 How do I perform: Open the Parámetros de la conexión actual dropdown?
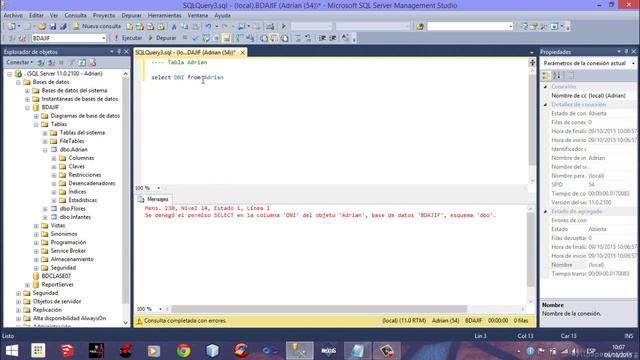tap(633, 63)
